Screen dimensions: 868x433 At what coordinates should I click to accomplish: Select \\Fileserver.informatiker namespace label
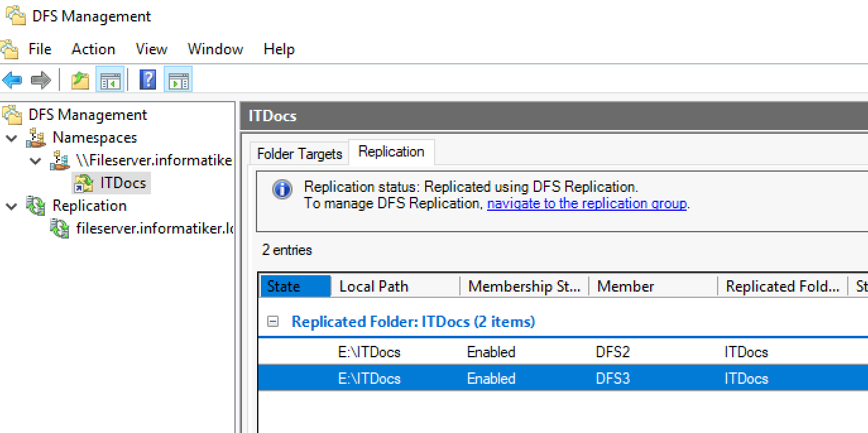154,160
